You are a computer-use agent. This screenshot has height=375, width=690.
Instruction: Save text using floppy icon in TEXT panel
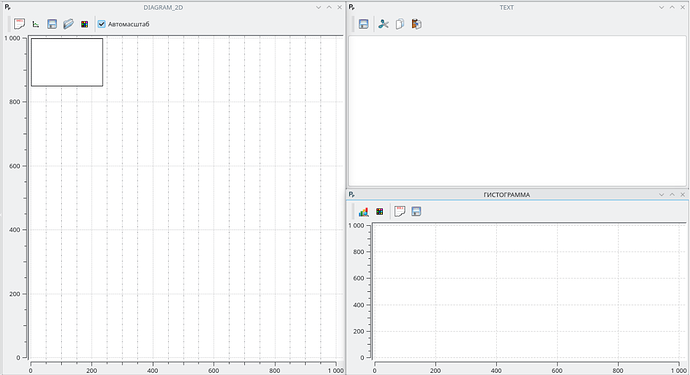tap(363, 24)
